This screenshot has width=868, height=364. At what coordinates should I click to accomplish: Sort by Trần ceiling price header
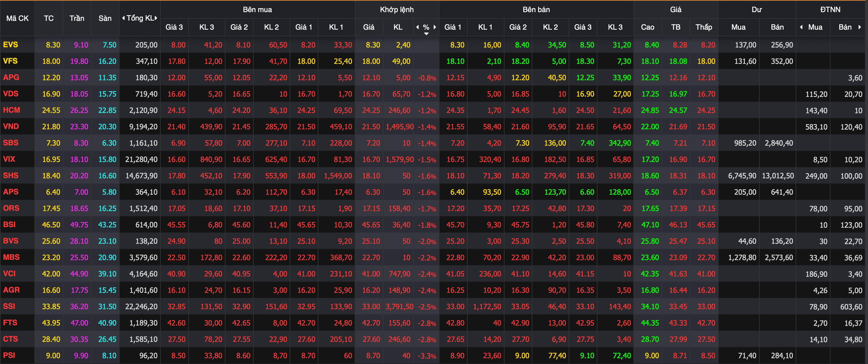pyautogui.click(x=77, y=18)
